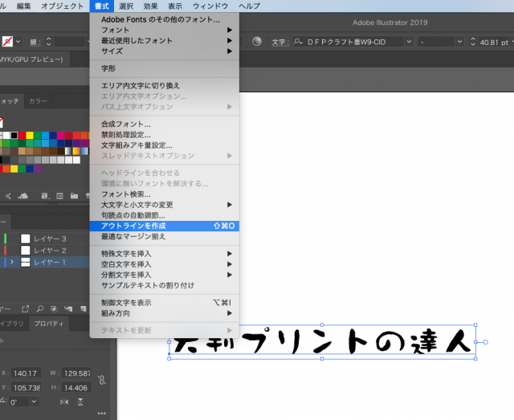Screen dimensions: 514x420
Task: Pick the yellow swatch in the top row
Action: coord(30,135)
